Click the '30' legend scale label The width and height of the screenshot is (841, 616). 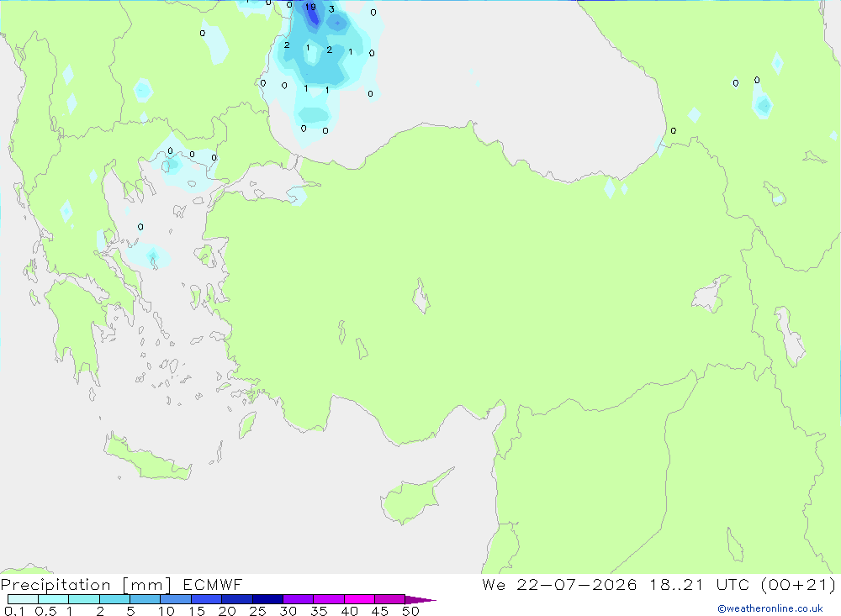click(288, 611)
